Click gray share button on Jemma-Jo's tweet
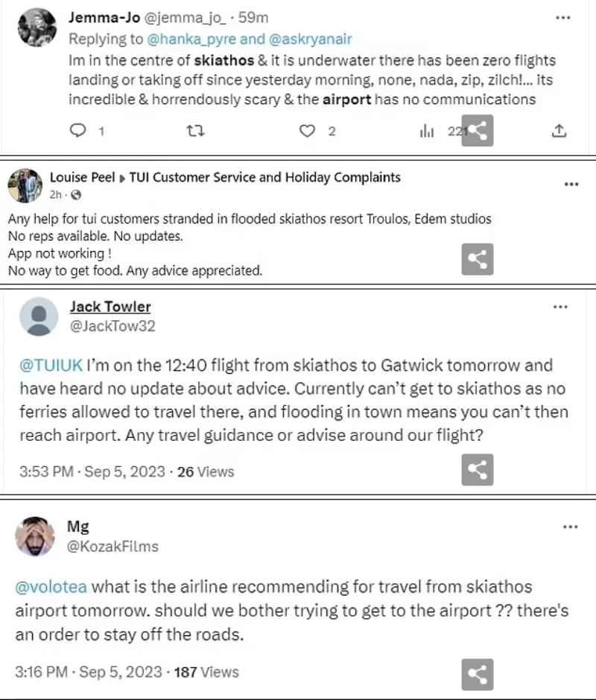 coord(478,131)
